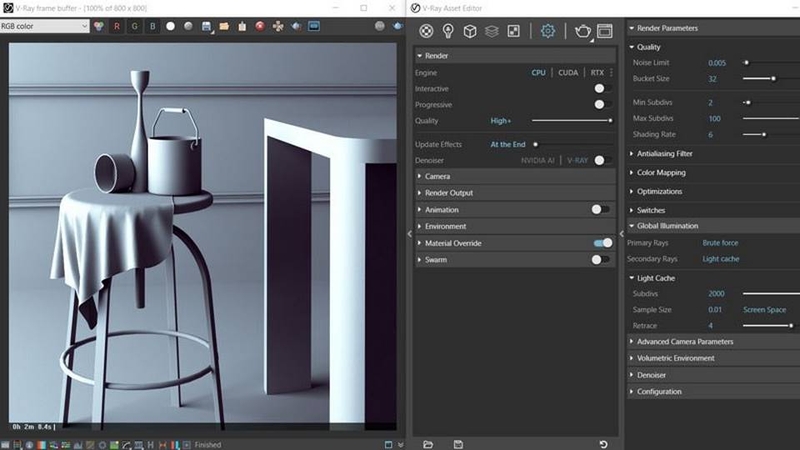Click the Light cache secondary rays value
This screenshot has width=800, height=450.
pos(720,259)
